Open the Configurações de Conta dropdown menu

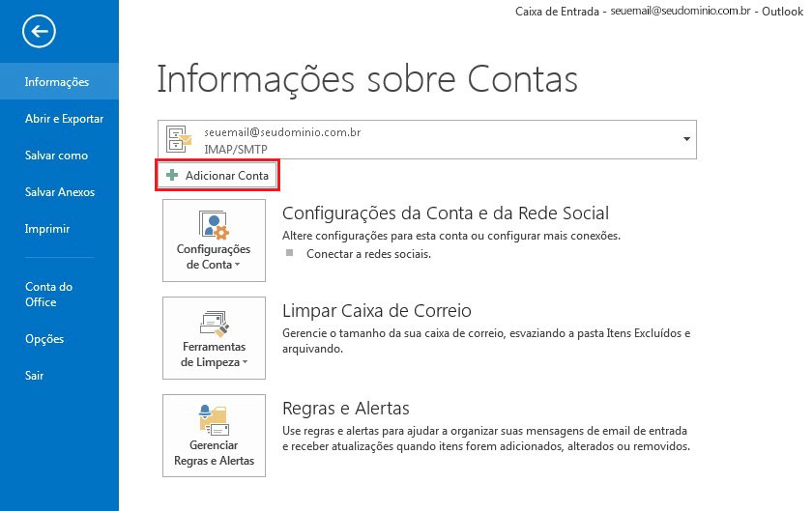(x=214, y=256)
